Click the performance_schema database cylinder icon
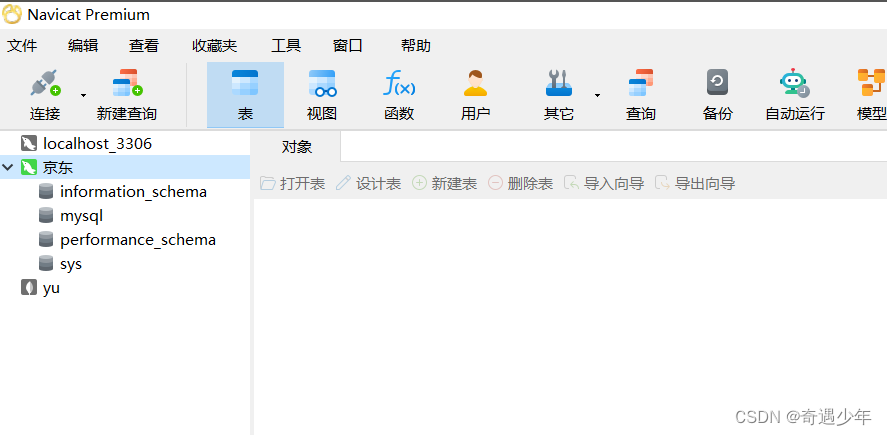Screen dimensions: 887x435 46,240
